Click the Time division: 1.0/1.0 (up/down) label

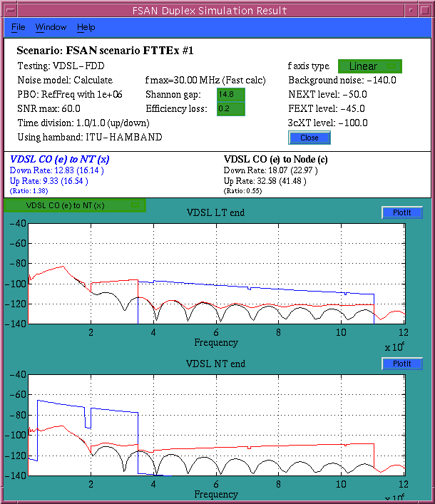(83, 123)
